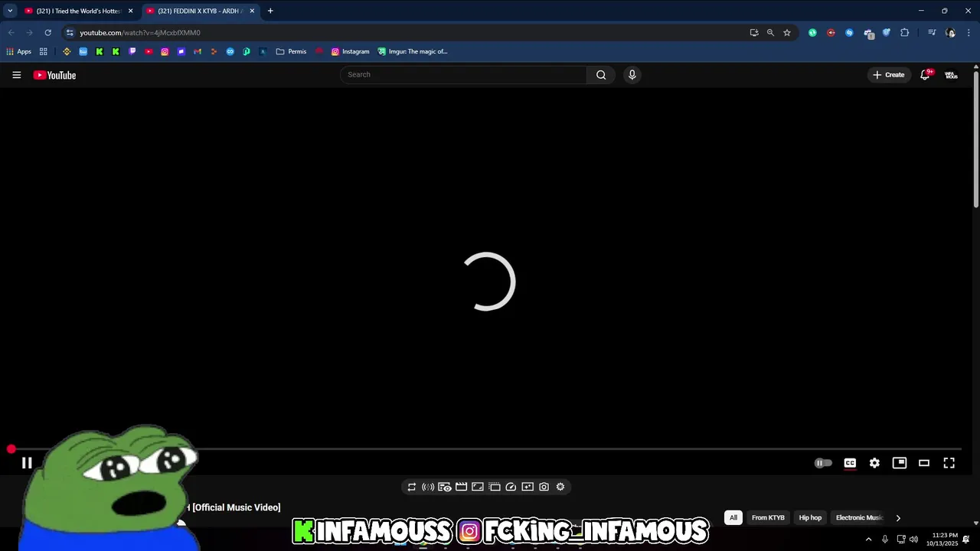The height and width of the screenshot is (551, 980).
Task: View site information icon in address bar
Action: (70, 33)
